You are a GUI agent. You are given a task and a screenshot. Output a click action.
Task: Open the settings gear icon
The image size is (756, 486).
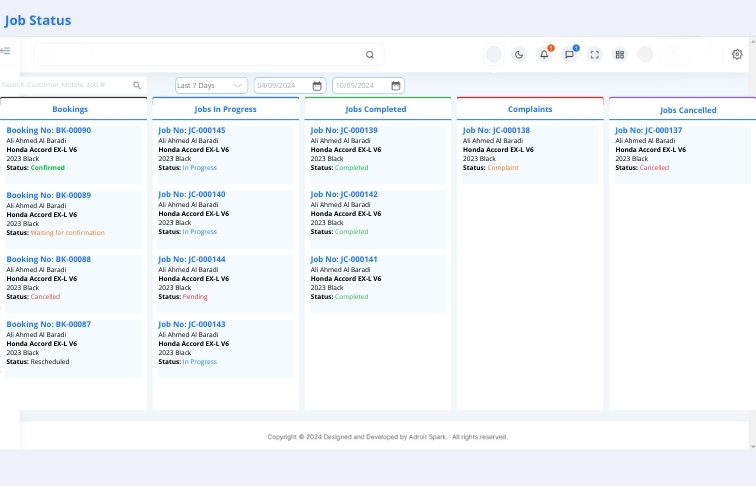[x=737, y=54]
